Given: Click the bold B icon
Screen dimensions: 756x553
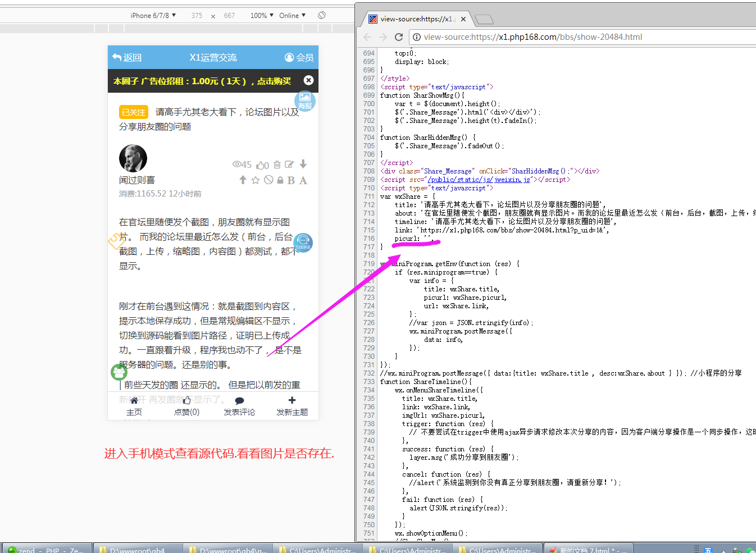Looking at the screenshot, I should coord(291,180).
